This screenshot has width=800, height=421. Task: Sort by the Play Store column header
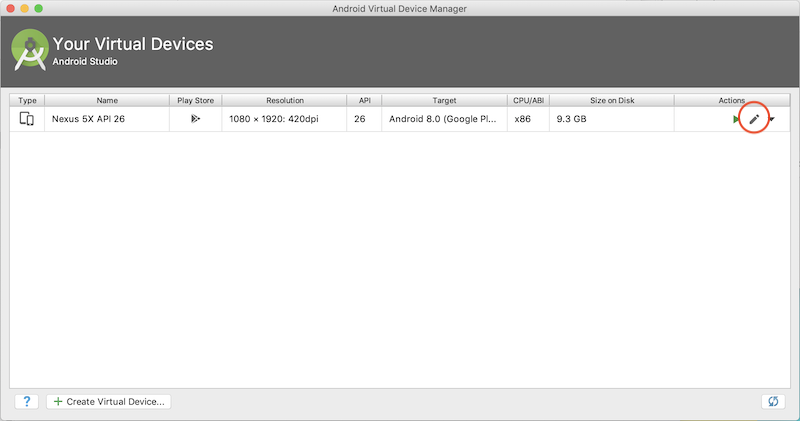click(x=195, y=101)
